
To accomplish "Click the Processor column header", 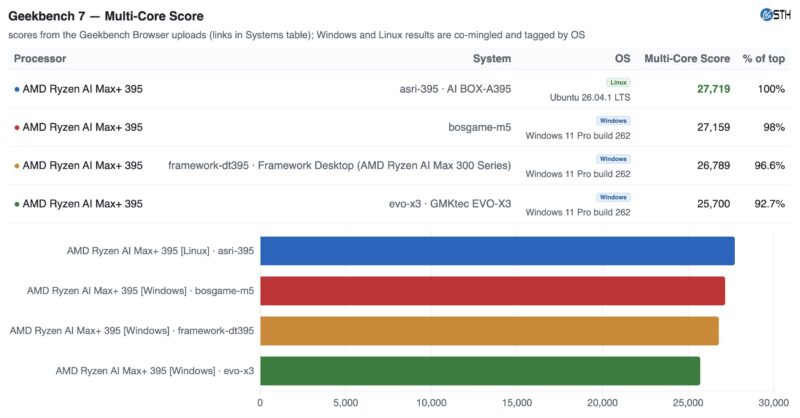I will coord(40,59).
